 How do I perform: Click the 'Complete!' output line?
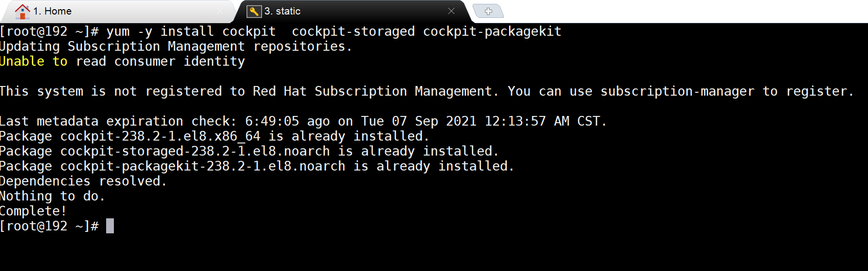[x=33, y=211]
